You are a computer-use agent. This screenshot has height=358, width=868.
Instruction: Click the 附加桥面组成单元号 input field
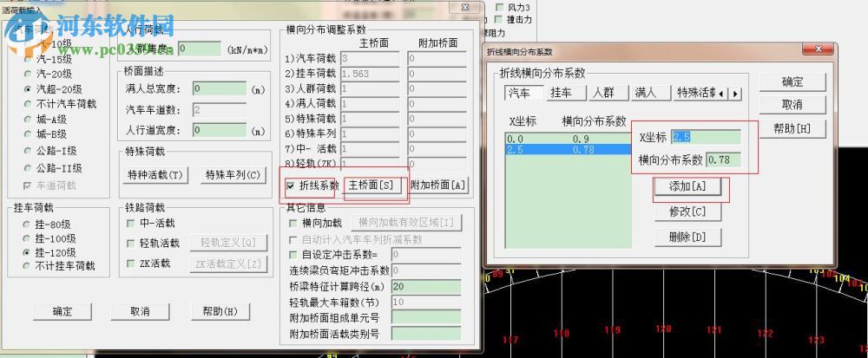tap(426, 317)
